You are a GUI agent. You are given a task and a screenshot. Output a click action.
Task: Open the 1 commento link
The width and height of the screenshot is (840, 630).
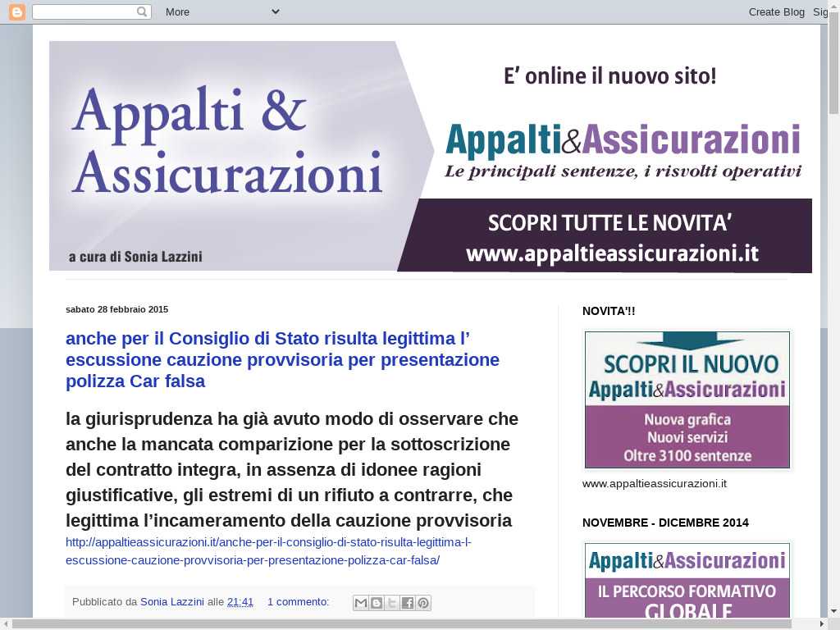(x=298, y=602)
